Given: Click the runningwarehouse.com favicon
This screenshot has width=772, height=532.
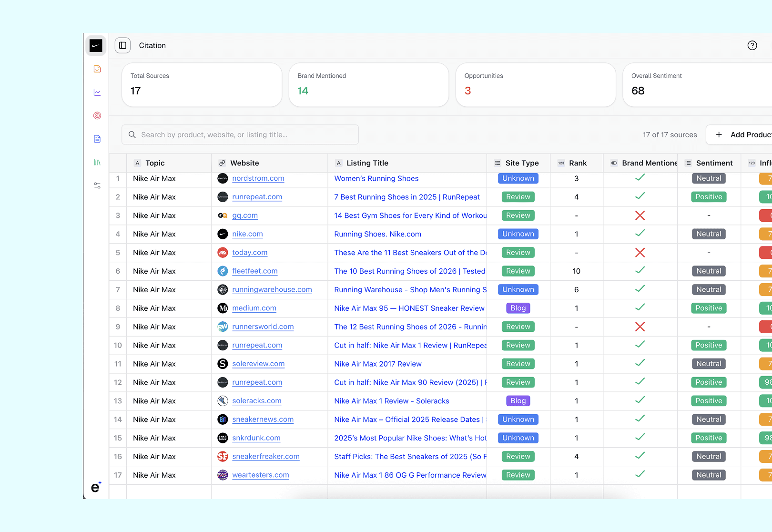Looking at the screenshot, I should coord(223,290).
